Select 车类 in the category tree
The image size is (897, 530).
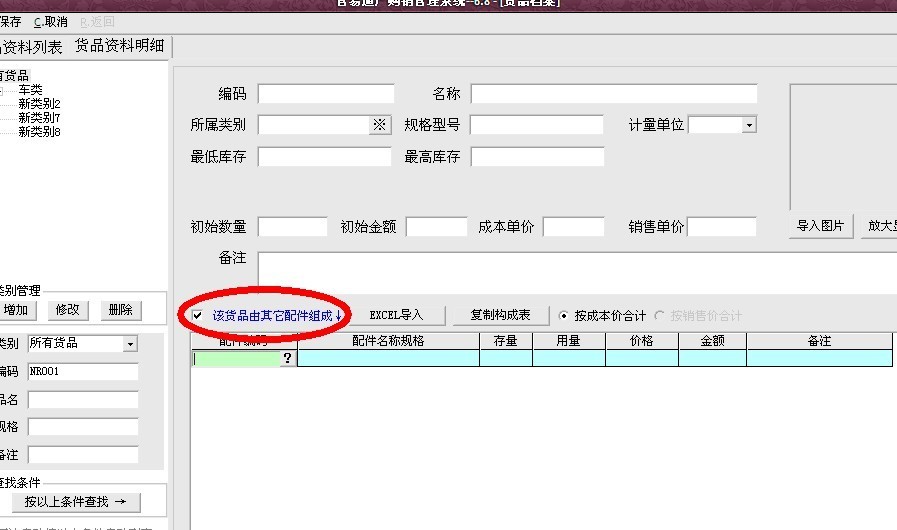point(30,90)
